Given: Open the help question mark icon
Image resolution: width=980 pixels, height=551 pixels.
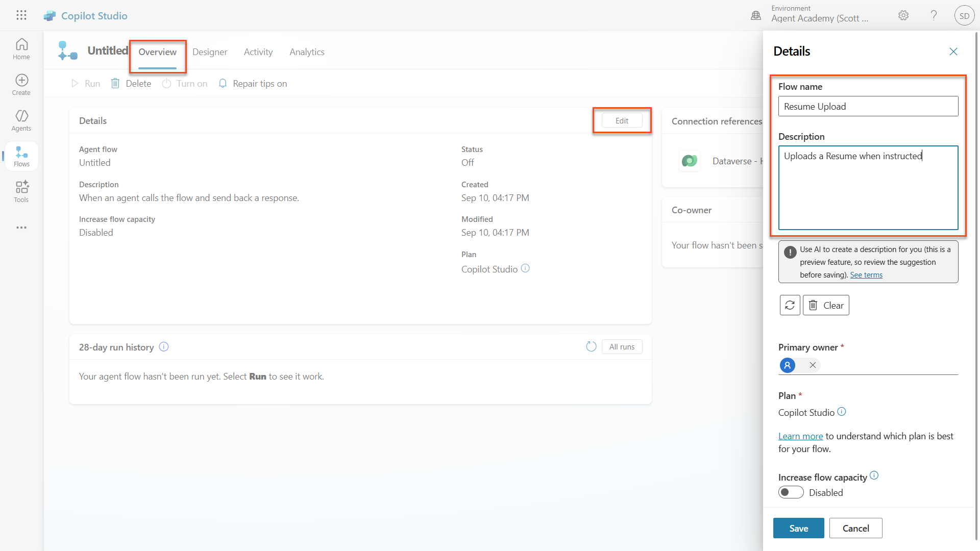Looking at the screenshot, I should [934, 15].
